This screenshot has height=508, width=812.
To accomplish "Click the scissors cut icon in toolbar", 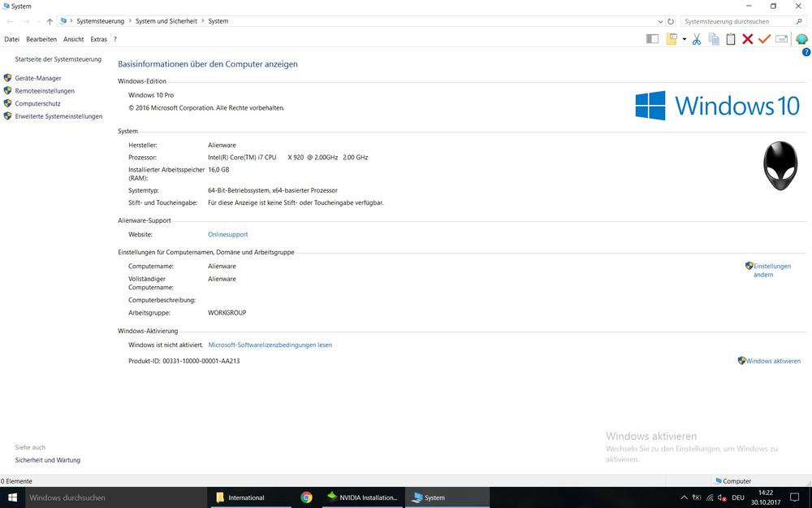I will tap(696, 39).
